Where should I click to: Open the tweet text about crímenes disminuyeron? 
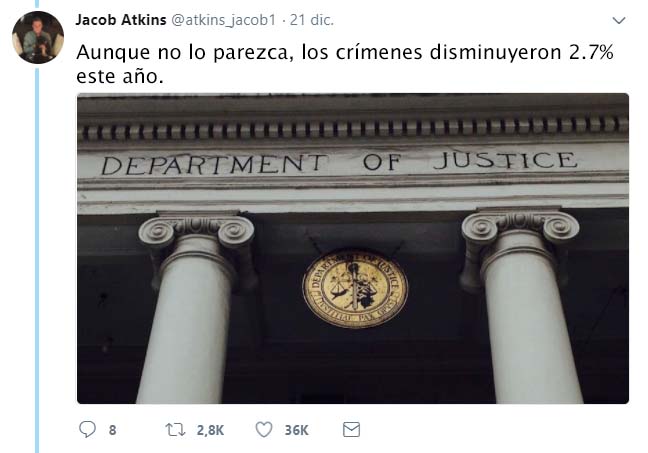click(x=345, y=64)
